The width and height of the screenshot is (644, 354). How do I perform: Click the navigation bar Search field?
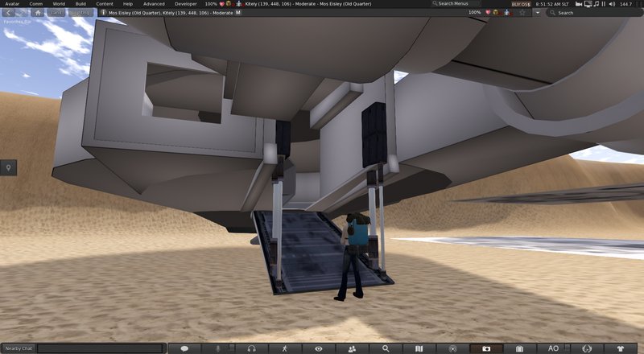(x=594, y=13)
